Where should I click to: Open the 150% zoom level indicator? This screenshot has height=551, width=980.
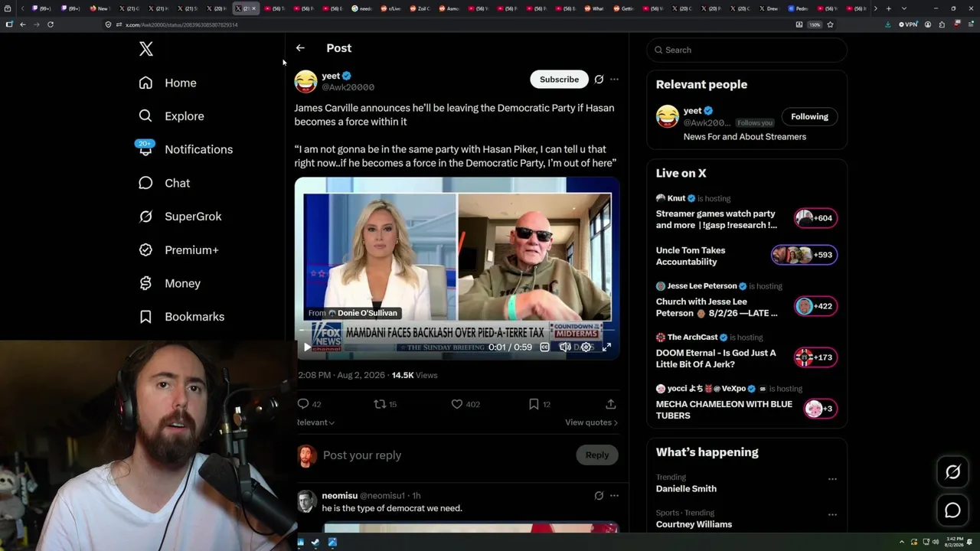[815, 24]
